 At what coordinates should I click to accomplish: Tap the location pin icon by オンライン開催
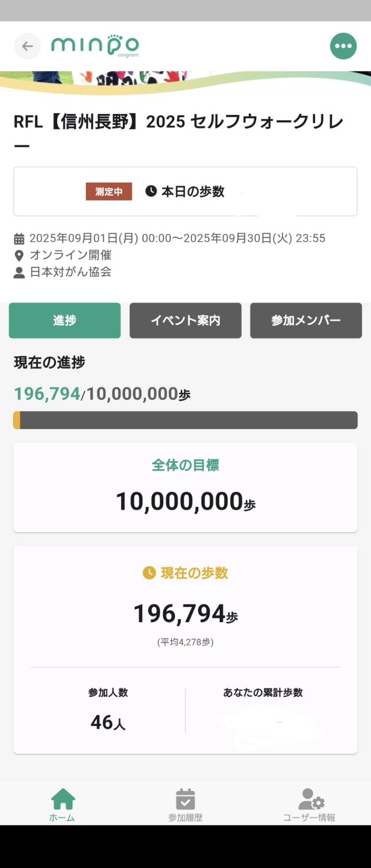pos(19,255)
